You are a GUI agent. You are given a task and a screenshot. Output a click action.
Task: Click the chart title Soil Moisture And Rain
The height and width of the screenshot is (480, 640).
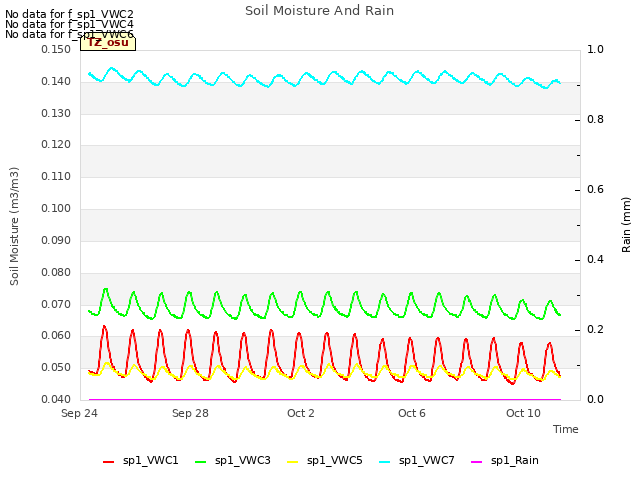point(320,11)
